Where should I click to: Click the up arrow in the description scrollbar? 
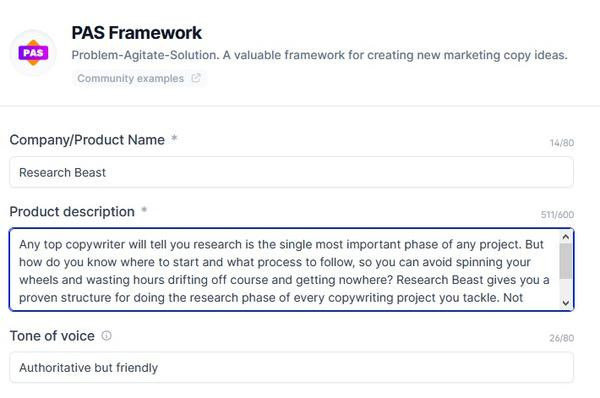[x=566, y=237]
